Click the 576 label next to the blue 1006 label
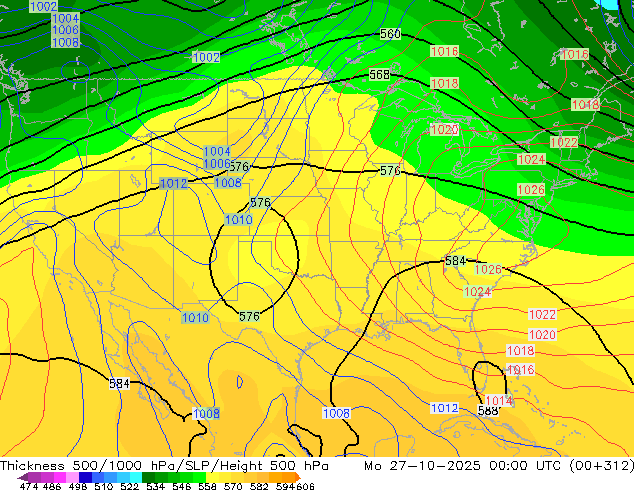The height and width of the screenshot is (490, 634). coord(240,166)
